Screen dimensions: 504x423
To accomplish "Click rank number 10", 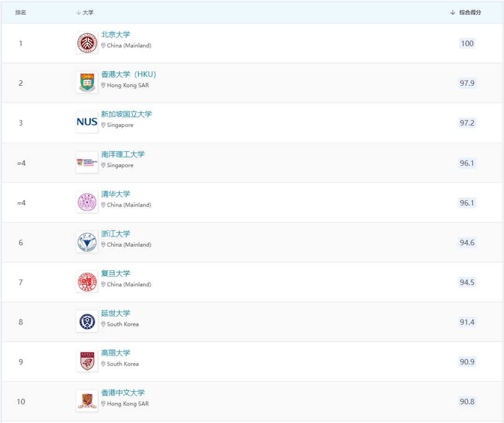I will (21, 402).
